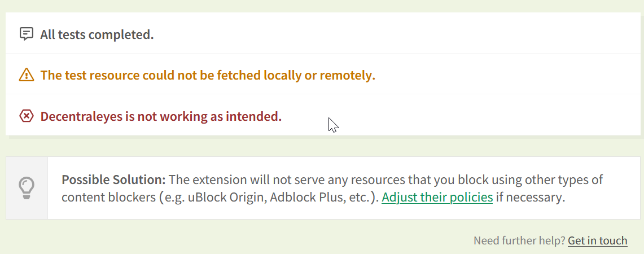Open the 'Adjust their policies' link
644x254 pixels.
(x=437, y=198)
